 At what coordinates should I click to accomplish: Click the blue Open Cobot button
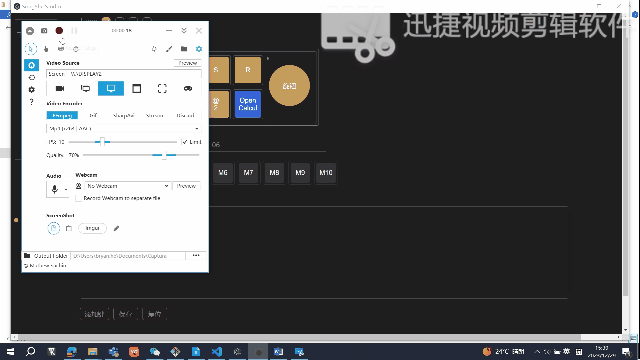(248, 104)
